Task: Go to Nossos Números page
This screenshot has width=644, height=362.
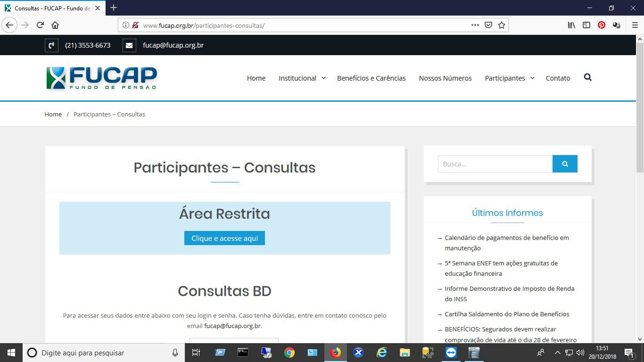Action: (445, 78)
